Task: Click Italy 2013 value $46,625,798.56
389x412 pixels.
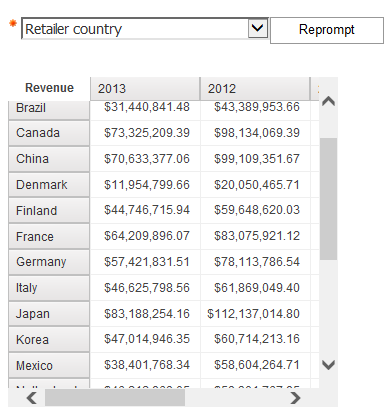Action: tap(147, 288)
